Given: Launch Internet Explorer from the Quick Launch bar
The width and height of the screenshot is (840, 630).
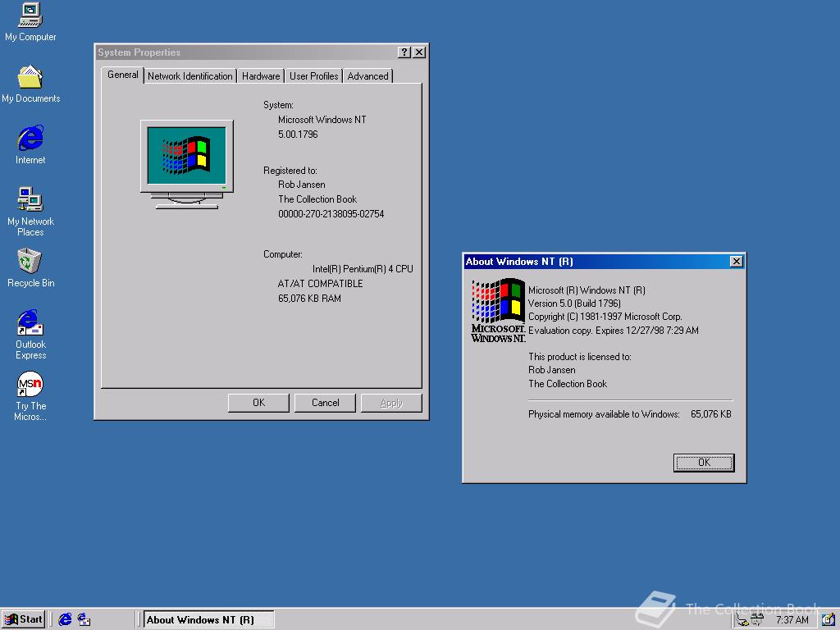Looking at the screenshot, I should point(66,620).
